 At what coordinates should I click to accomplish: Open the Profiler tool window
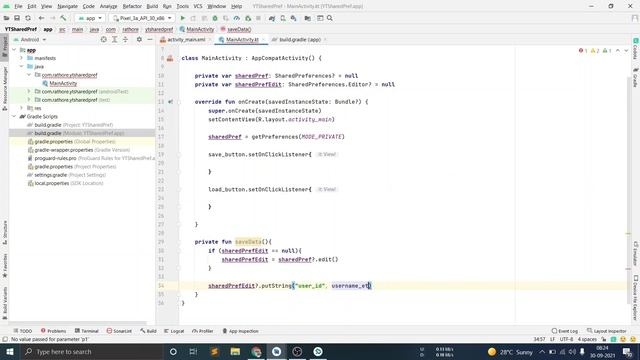click(203, 331)
